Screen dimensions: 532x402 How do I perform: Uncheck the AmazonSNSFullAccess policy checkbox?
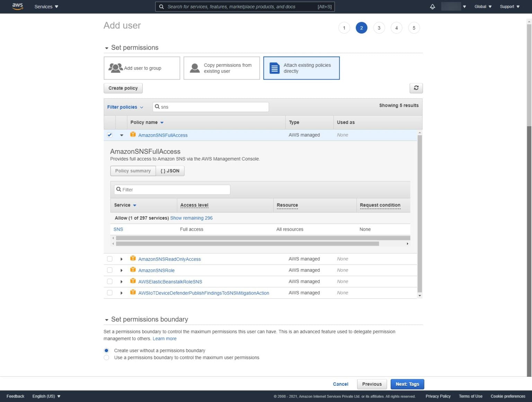109,135
